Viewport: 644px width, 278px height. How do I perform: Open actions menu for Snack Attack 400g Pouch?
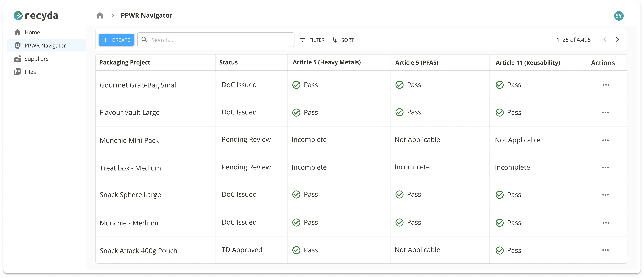pos(606,250)
